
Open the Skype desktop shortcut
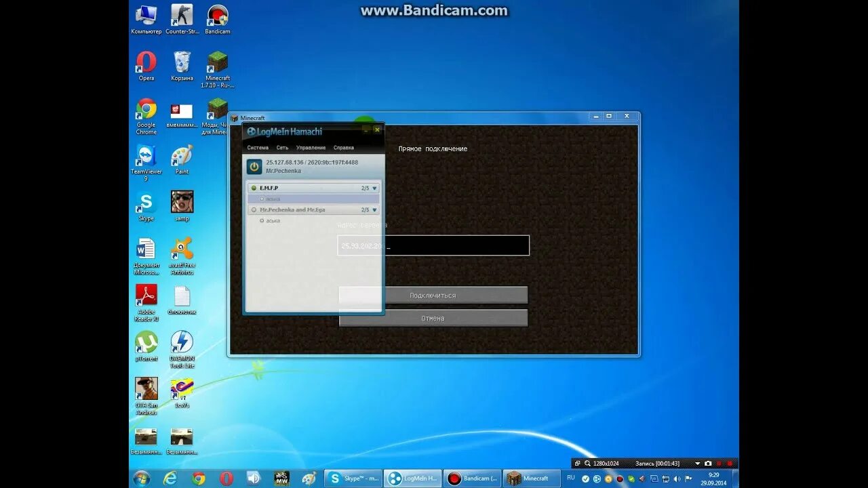point(146,207)
